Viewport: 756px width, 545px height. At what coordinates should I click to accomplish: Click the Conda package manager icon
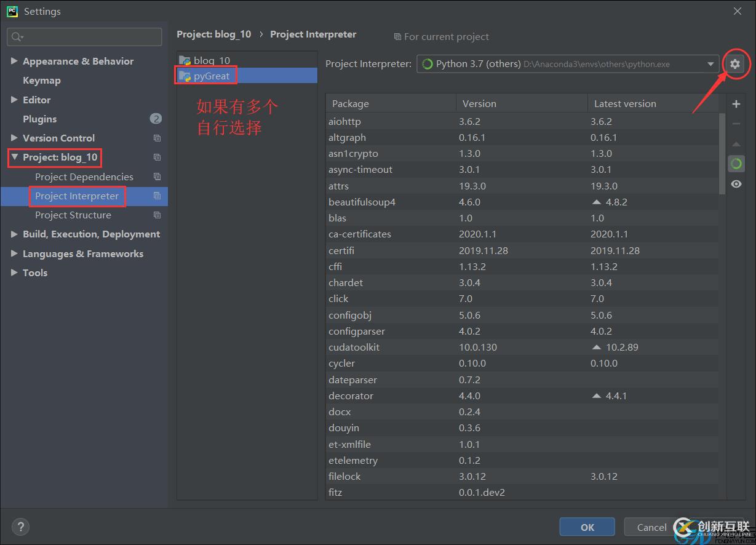pyautogui.click(x=736, y=163)
